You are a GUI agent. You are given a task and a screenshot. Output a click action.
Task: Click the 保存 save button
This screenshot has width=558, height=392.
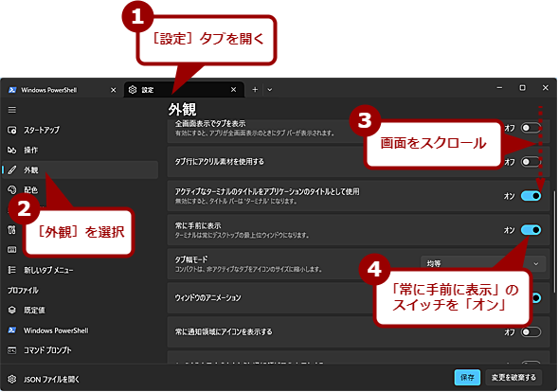[x=467, y=378]
